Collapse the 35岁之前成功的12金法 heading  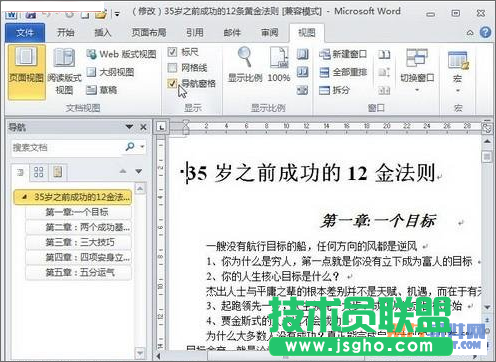point(24,197)
